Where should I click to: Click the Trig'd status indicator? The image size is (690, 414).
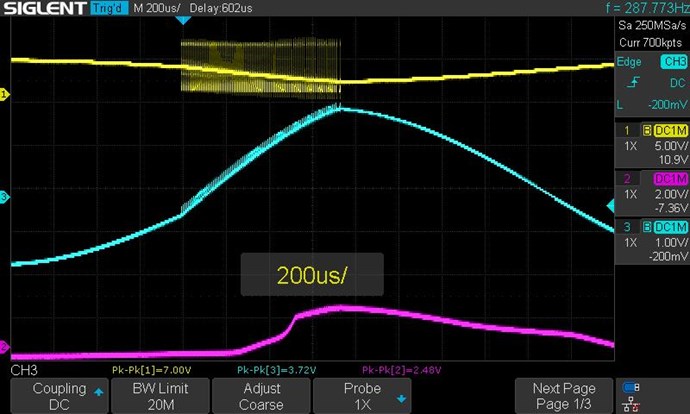pyautogui.click(x=109, y=8)
